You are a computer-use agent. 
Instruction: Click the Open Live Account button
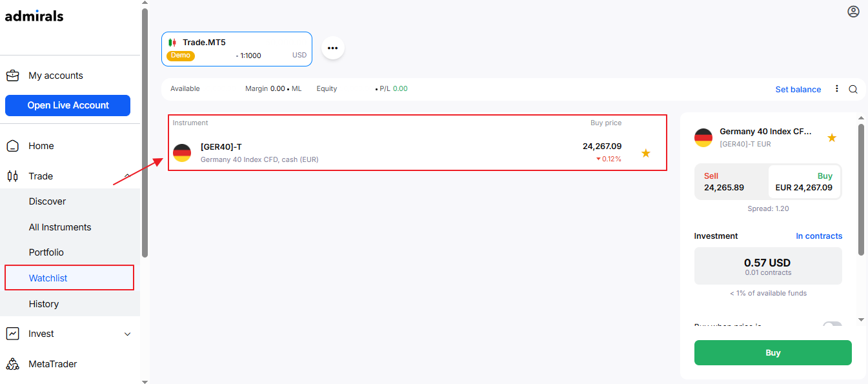pos(68,105)
